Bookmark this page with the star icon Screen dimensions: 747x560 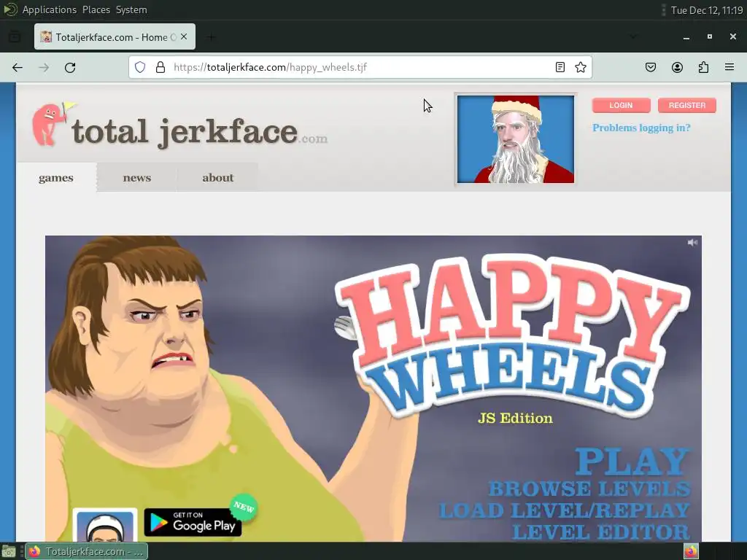[x=580, y=67]
